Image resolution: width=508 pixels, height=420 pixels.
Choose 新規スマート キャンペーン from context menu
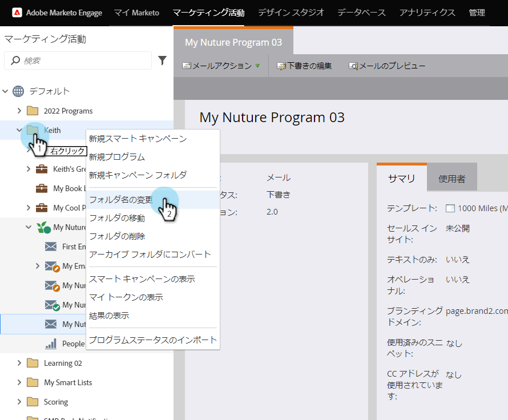click(153, 139)
